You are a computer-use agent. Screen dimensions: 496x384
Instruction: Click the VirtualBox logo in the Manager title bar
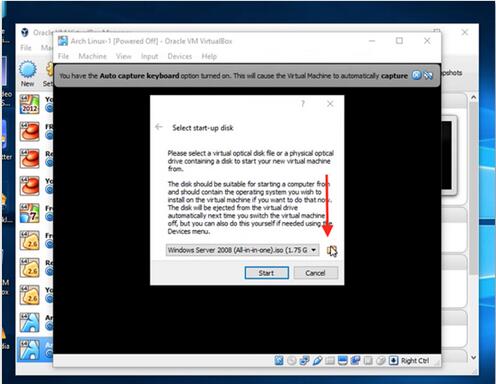pos(25,32)
